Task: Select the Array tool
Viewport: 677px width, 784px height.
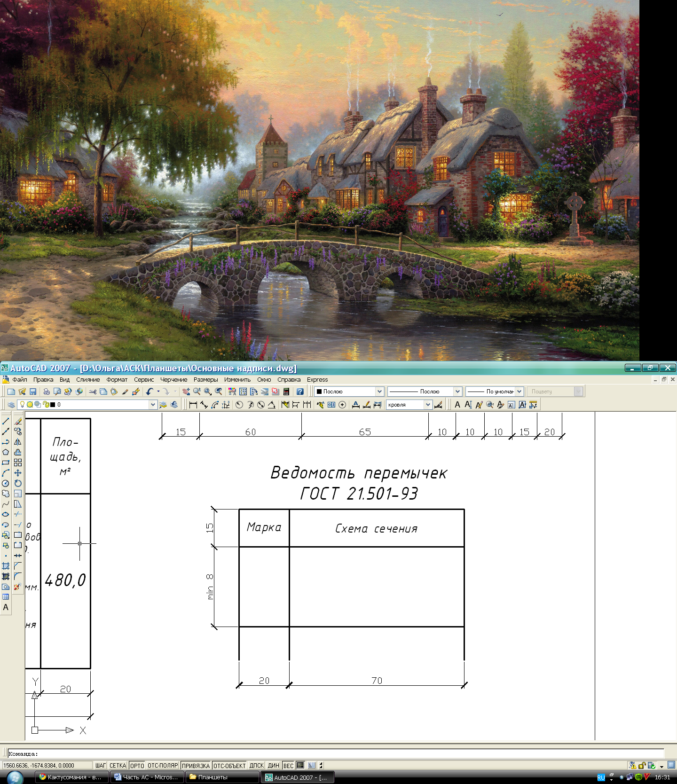Action: pyautogui.click(x=18, y=463)
